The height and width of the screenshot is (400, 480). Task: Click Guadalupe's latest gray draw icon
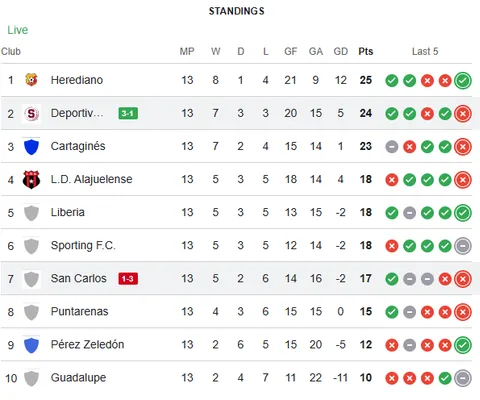(463, 378)
